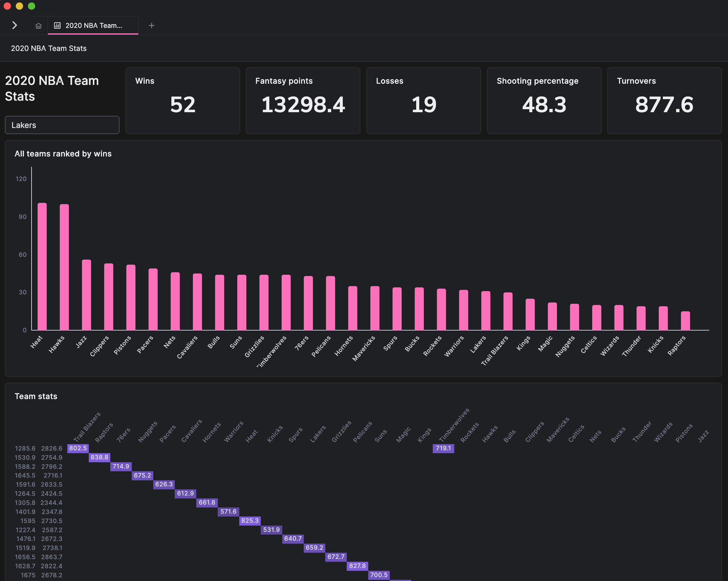
Task: Click the green macOS fullscreen button
Action: [x=32, y=6]
